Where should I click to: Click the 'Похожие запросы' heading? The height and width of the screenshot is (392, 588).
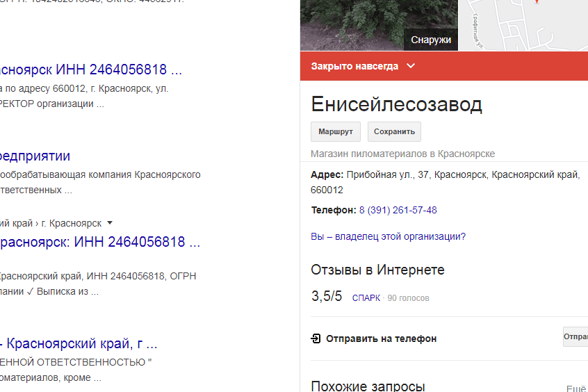(368, 386)
